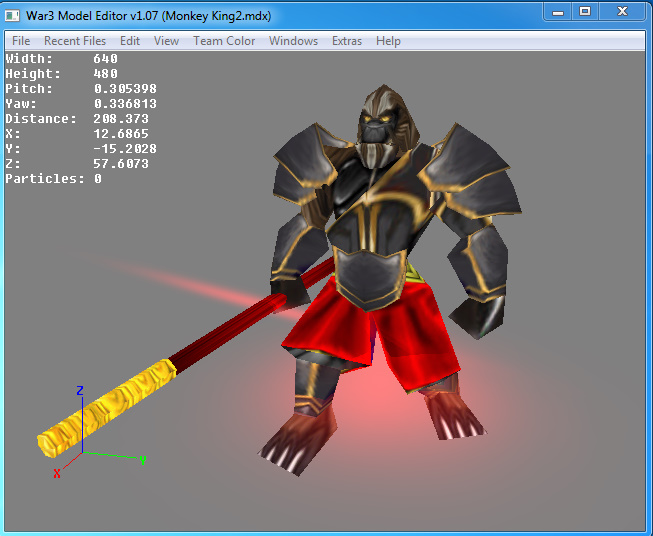Click the Z value 57.6073

pyautogui.click(x=121, y=164)
